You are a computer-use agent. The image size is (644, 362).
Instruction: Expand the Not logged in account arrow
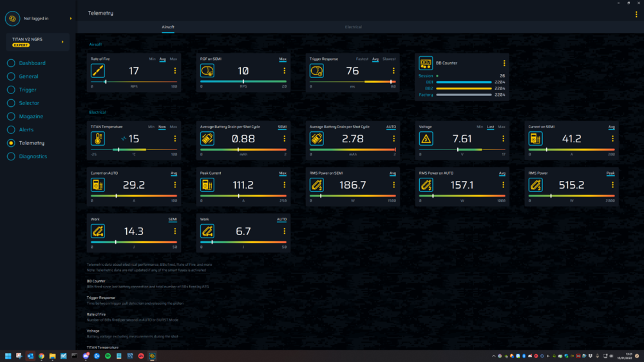tap(63, 19)
